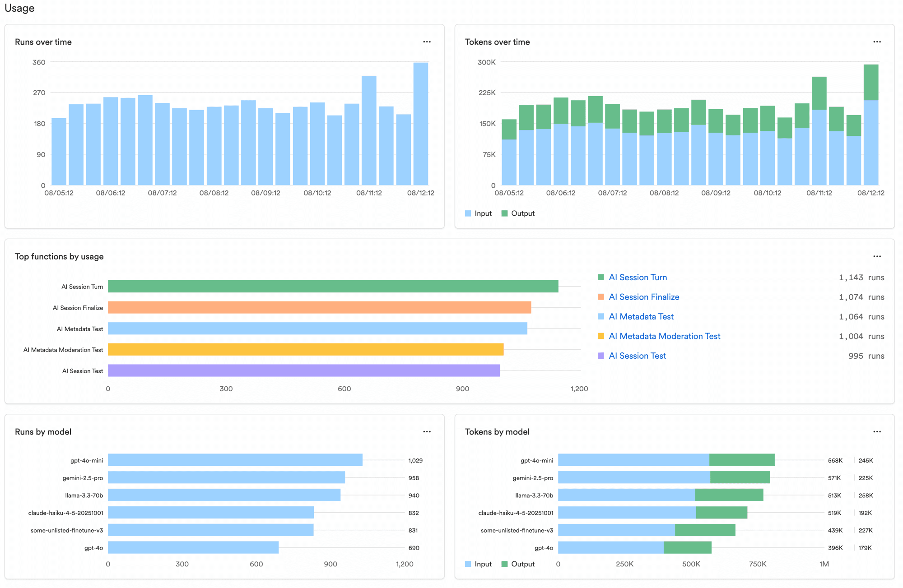Click the "1,143 runs" value
This screenshot has height=588, width=903.
coord(861,278)
